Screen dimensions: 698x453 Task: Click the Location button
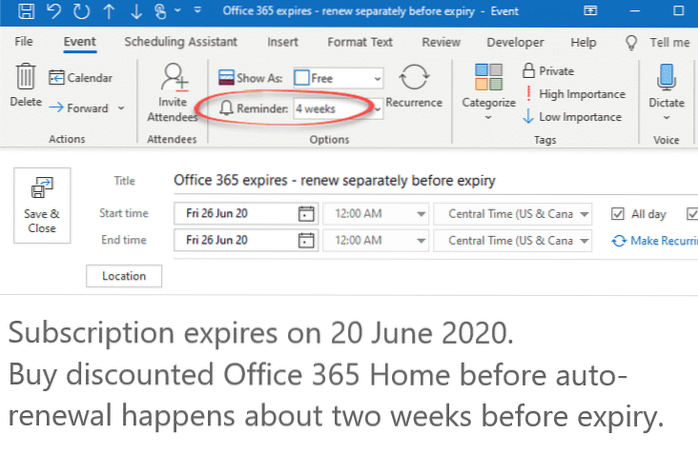(124, 276)
